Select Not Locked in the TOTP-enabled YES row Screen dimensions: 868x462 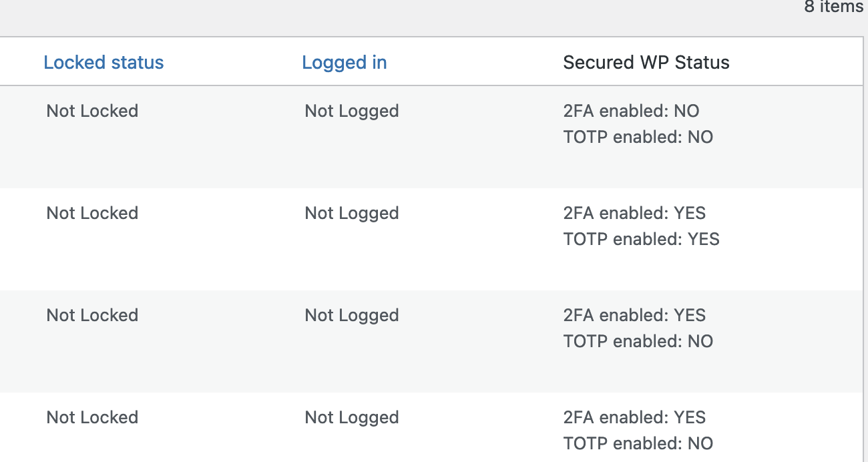[92, 213]
